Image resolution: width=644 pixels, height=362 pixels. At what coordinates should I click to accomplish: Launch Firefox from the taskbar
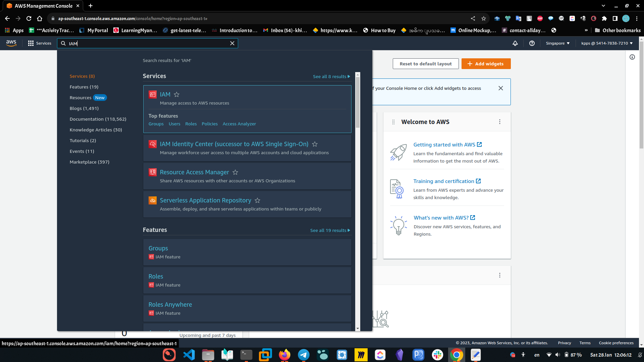pyautogui.click(x=284, y=355)
